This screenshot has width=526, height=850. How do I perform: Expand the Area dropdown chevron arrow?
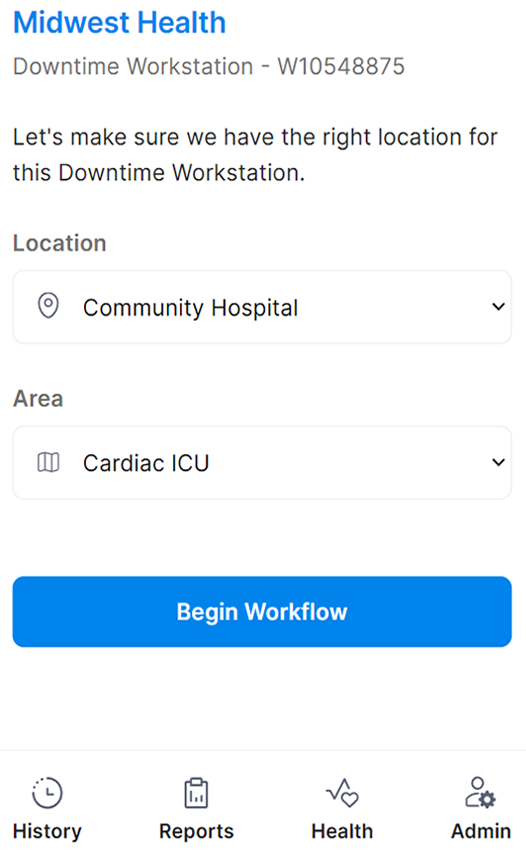498,462
